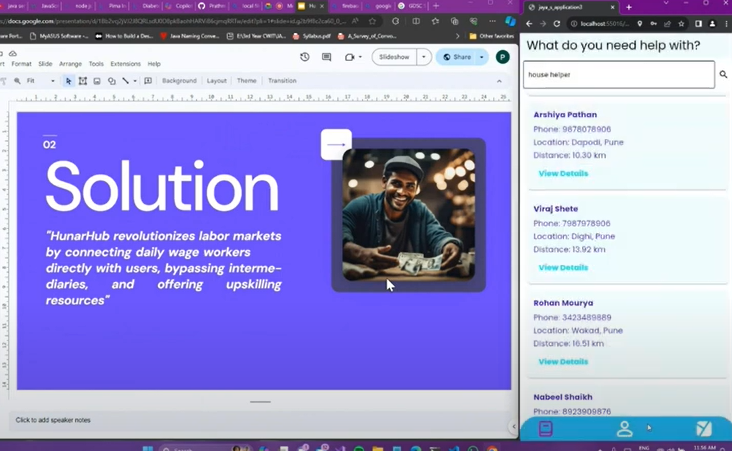Click the list icon in bottom navigation
The height and width of the screenshot is (451, 732).
point(546,429)
